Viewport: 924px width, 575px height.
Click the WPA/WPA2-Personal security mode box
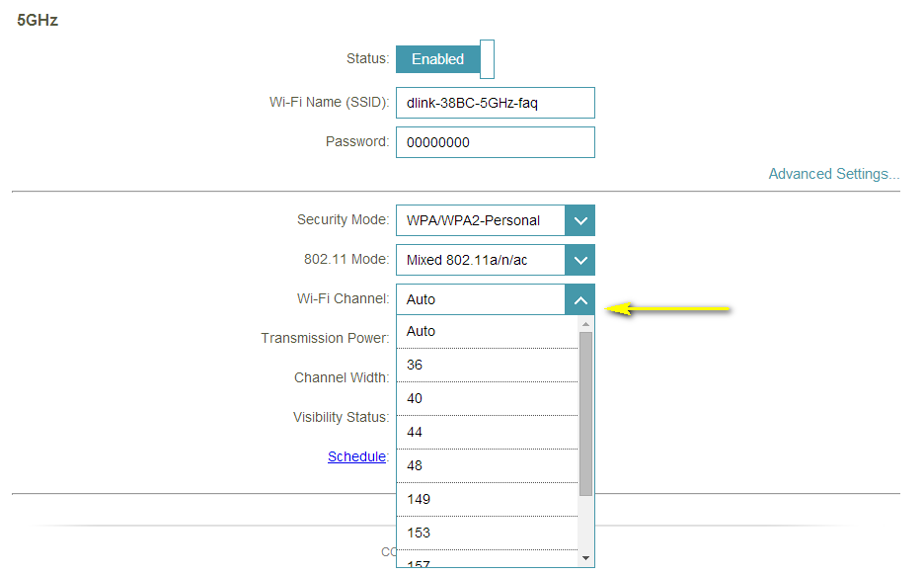point(481,221)
